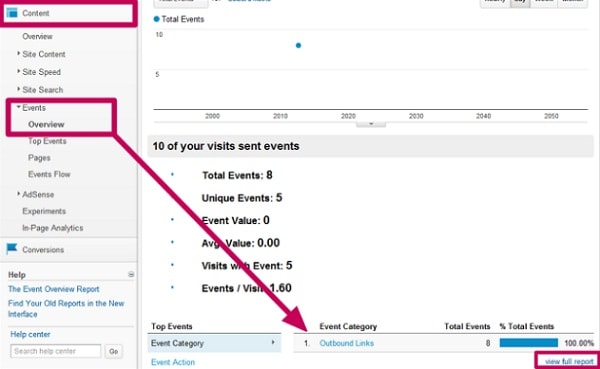Click the Total Events column header
600x369 pixels.
(467, 327)
